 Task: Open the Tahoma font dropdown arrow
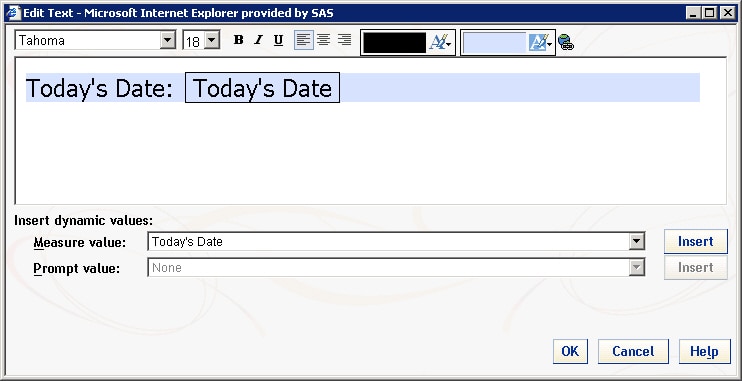pyautogui.click(x=168, y=40)
